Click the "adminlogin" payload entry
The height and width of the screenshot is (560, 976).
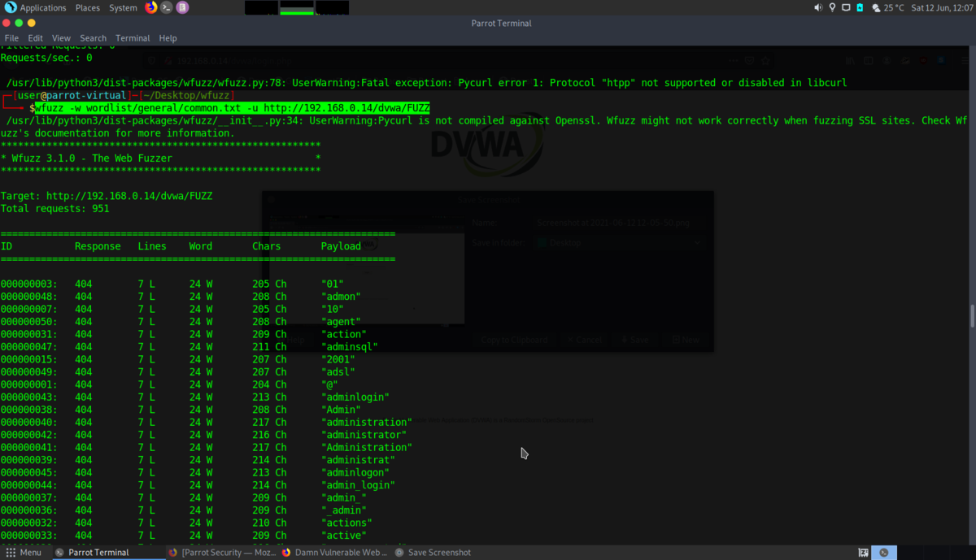(x=355, y=397)
